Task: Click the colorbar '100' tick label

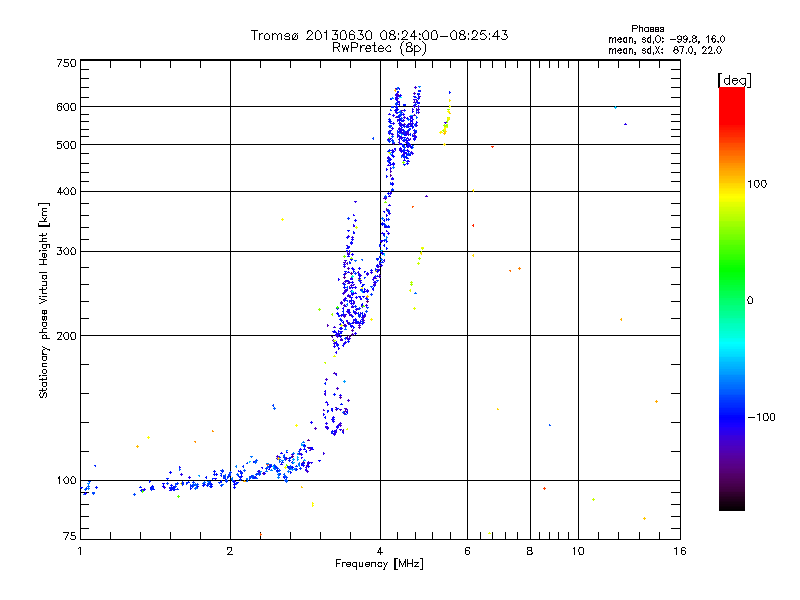Action: tap(757, 184)
